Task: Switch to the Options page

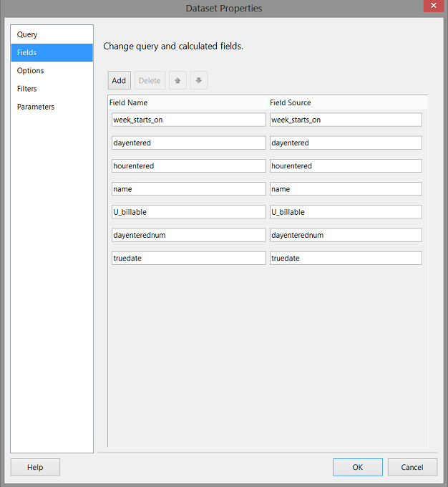Action: coord(31,71)
